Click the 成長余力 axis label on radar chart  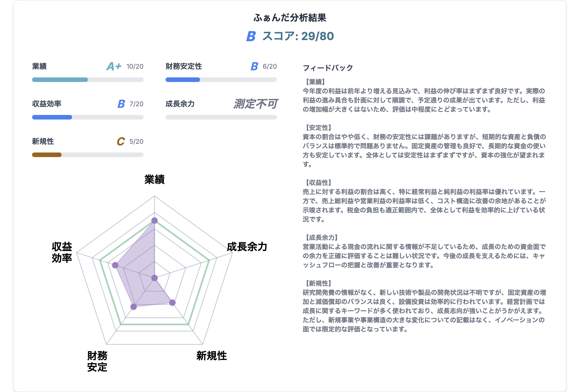(247, 247)
